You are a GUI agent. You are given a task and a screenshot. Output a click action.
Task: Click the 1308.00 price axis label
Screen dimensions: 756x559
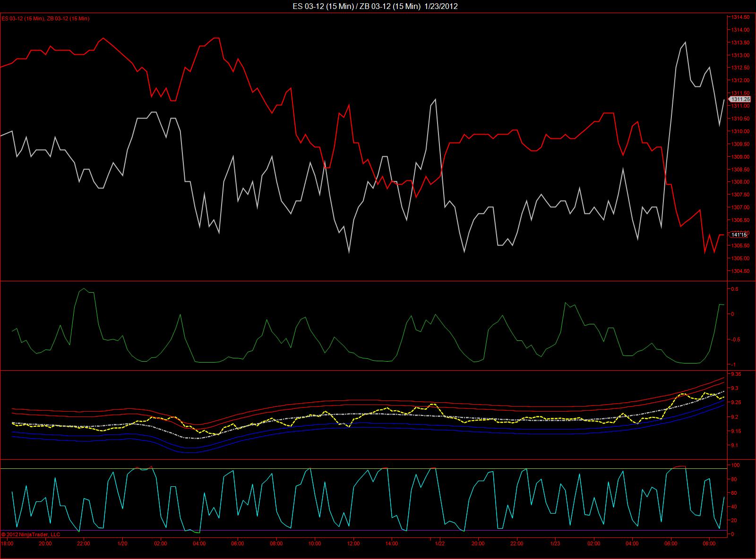[x=740, y=182]
